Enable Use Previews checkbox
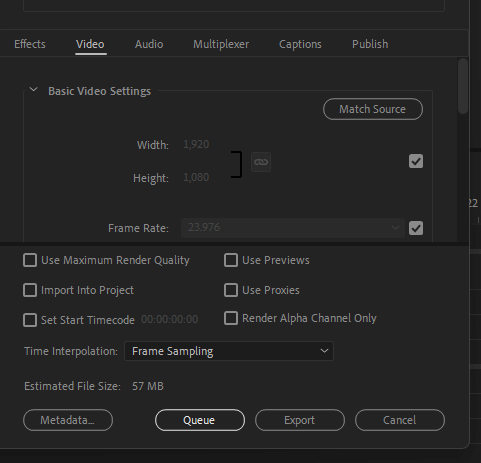The height and width of the screenshot is (463, 481). 231,260
